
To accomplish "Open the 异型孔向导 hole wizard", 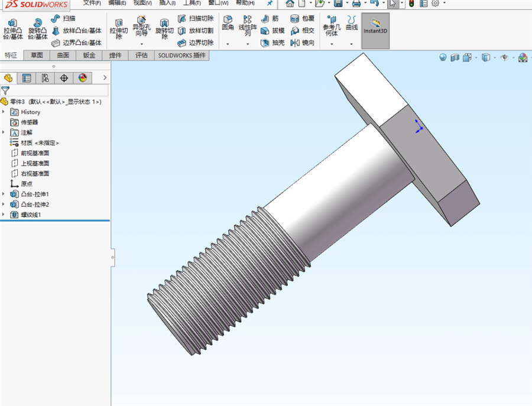I will tap(141, 27).
